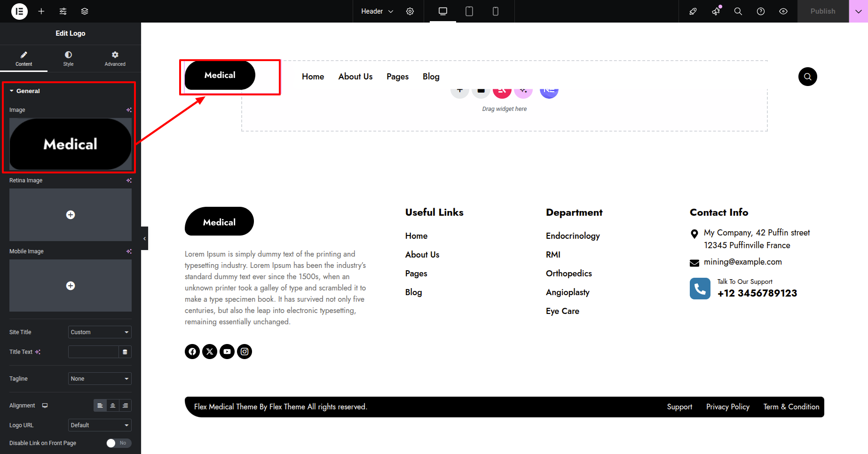Open the Finder search icon in top bar

[738, 11]
